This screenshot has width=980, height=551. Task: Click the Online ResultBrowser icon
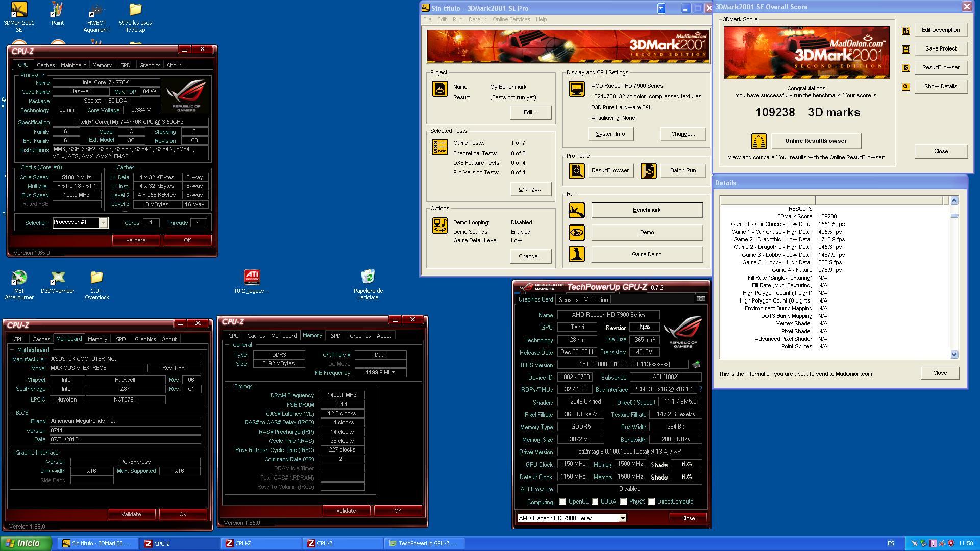759,141
